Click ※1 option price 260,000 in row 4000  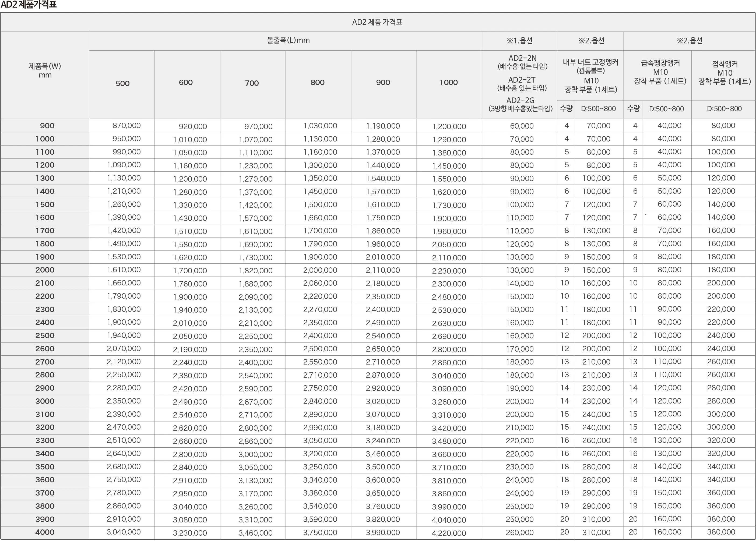(520, 533)
